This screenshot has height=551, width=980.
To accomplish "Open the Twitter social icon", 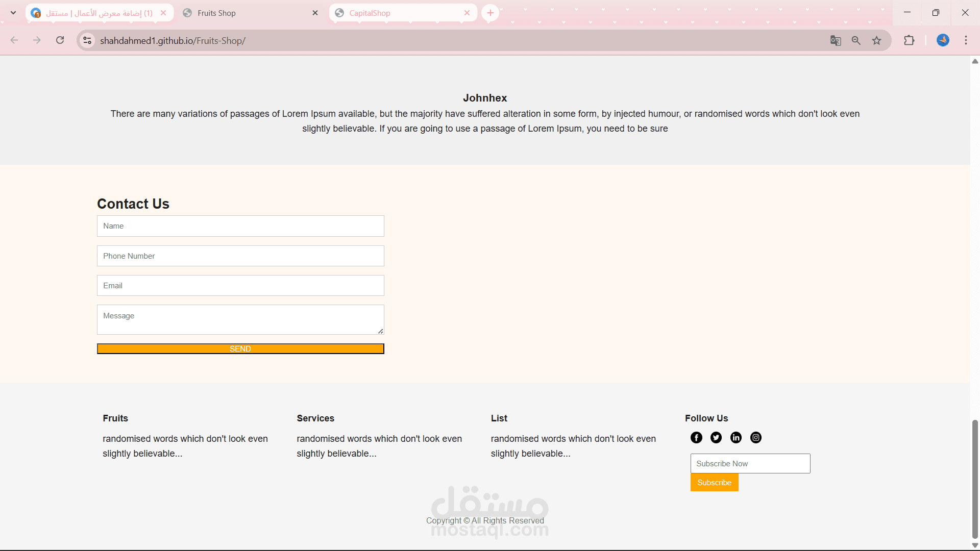I will point(716,438).
